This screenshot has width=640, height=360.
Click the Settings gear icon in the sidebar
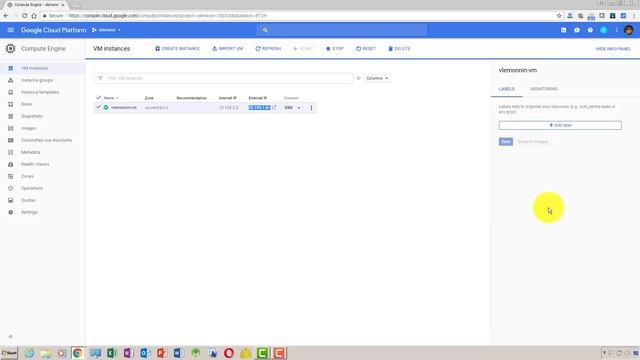11,212
